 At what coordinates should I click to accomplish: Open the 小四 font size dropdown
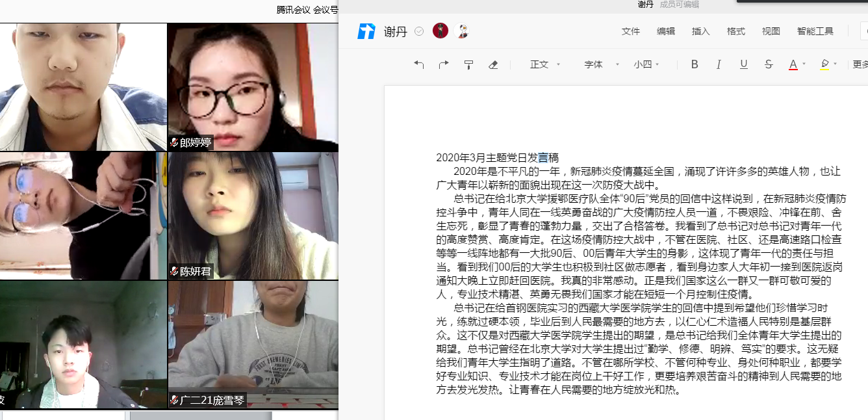point(646,64)
